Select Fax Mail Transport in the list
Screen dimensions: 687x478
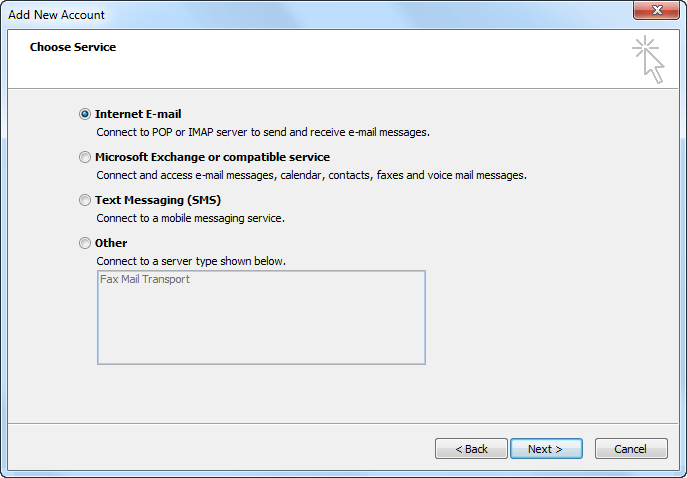[x=145, y=280]
